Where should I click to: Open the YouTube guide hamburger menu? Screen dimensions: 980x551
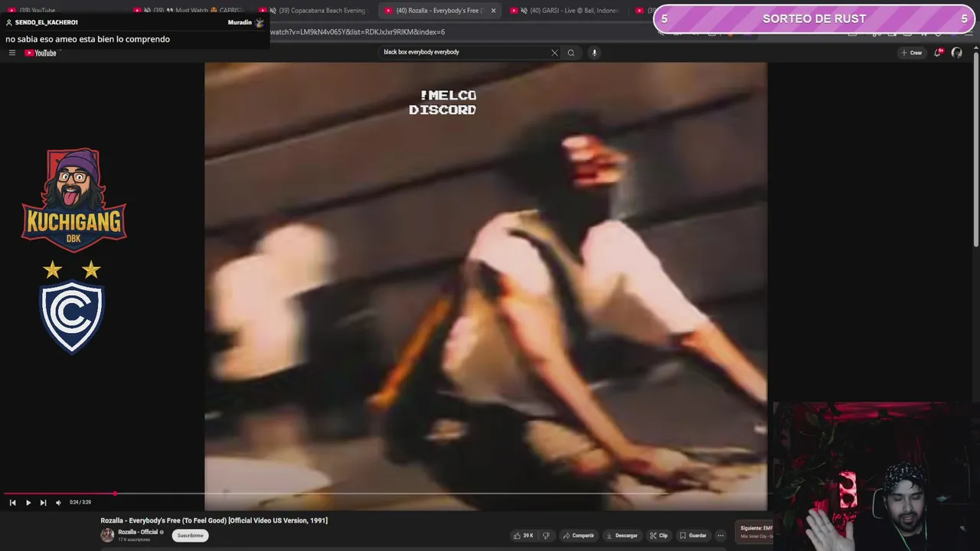[x=12, y=53]
